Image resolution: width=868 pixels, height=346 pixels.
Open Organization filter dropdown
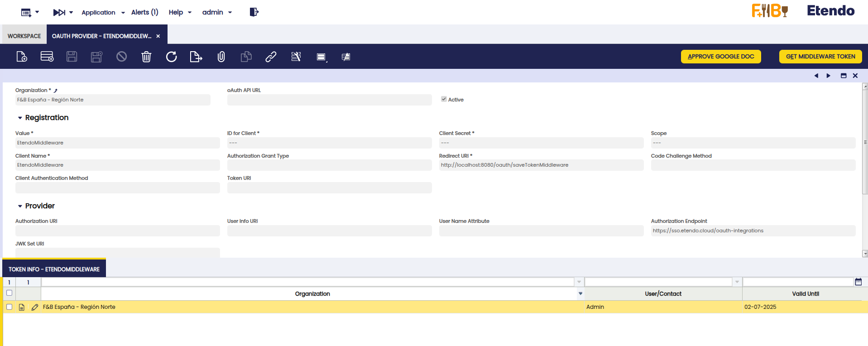coord(579,282)
